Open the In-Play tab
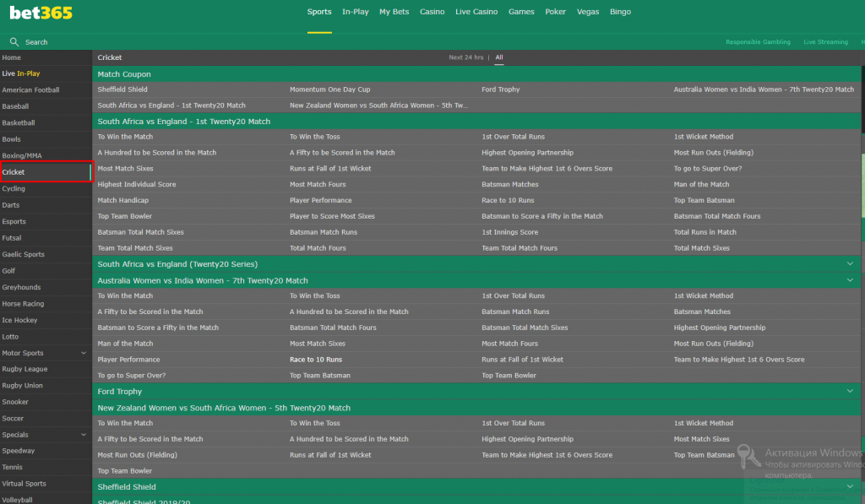 pyautogui.click(x=356, y=12)
